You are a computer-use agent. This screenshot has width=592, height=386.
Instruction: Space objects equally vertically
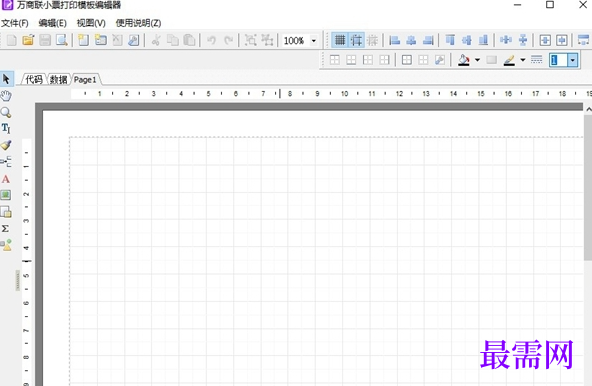[x=523, y=40]
